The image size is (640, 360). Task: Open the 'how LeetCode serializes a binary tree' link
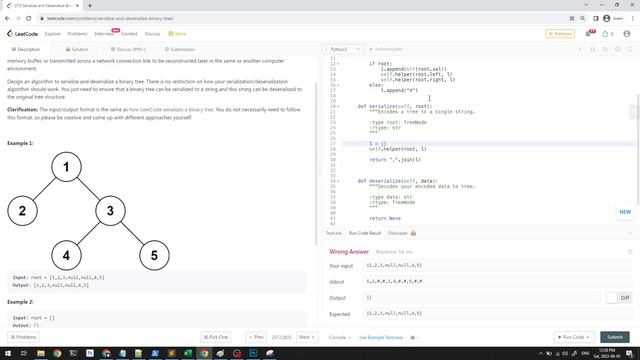tap(171, 110)
